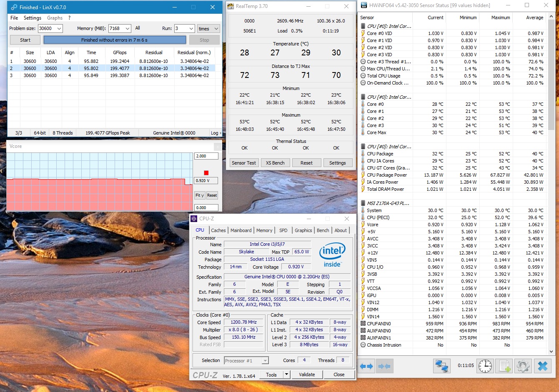
Task: Click the collapse-columns arrows icon in HWiNFO64
Action: (384, 366)
